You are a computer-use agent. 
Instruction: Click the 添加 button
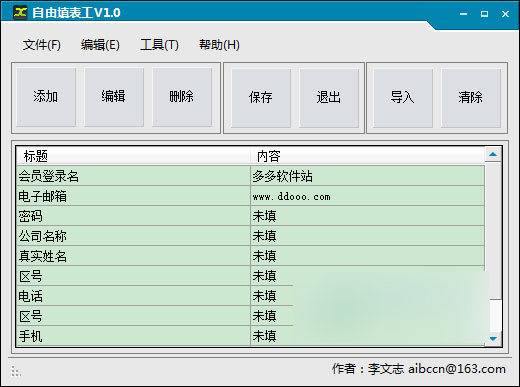tap(46, 97)
